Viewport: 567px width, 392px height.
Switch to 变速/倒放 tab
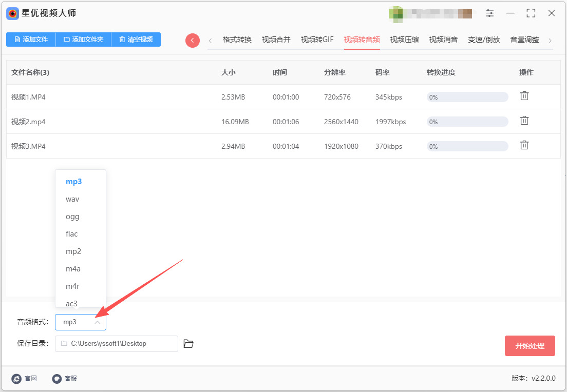pos(484,40)
